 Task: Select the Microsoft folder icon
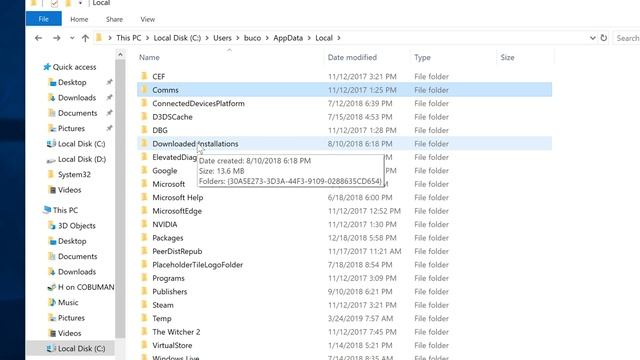coord(144,184)
